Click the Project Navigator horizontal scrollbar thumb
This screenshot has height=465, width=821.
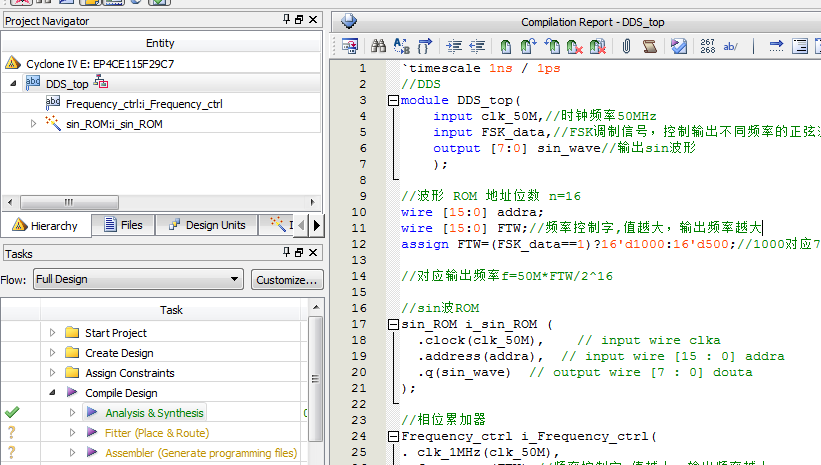coord(69,202)
